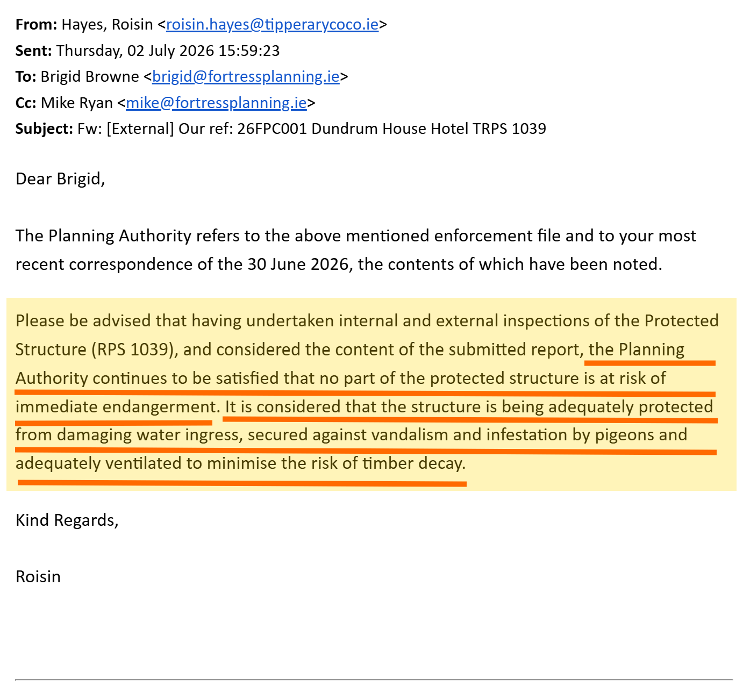The image size is (743, 700).
Task: Select the bold "Sent:" header label
Action: click(33, 51)
